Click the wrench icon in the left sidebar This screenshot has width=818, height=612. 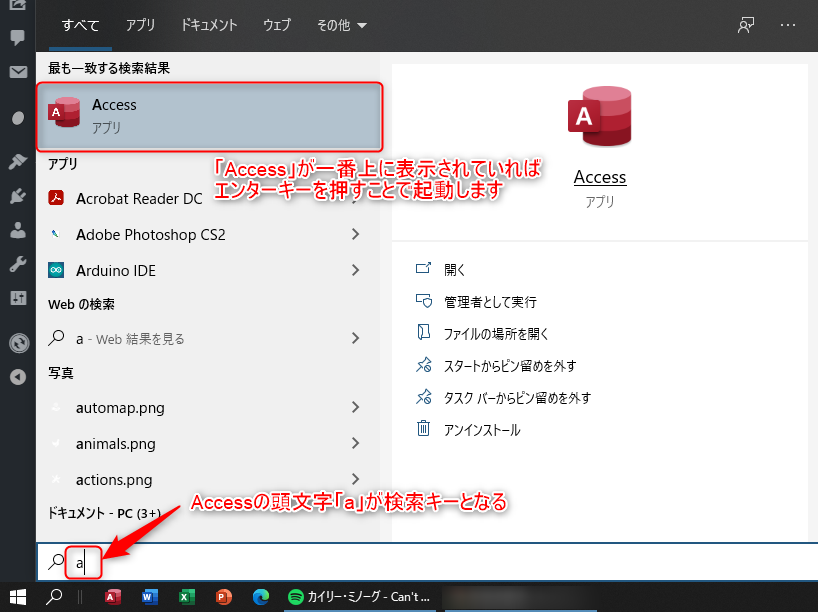coord(18,264)
